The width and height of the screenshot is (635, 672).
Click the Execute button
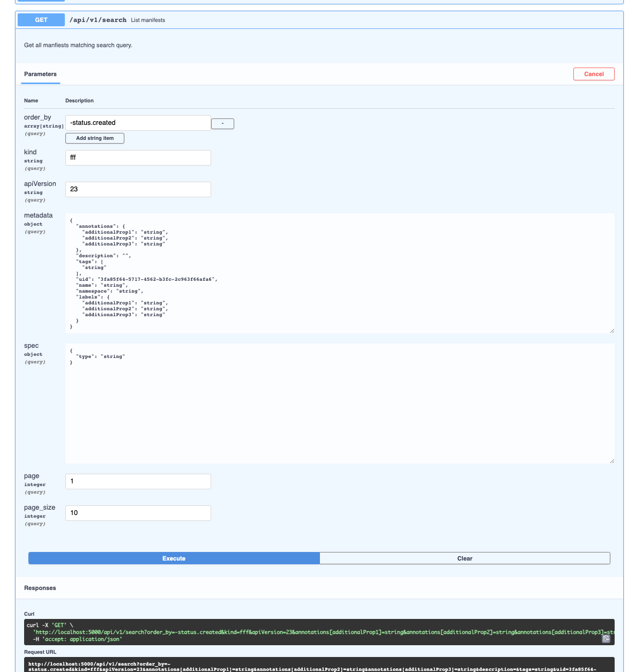point(174,558)
